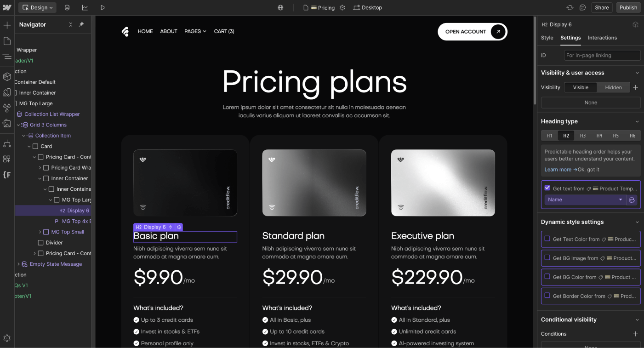Enter Preview mode with the play icon

pyautogui.click(x=103, y=7)
